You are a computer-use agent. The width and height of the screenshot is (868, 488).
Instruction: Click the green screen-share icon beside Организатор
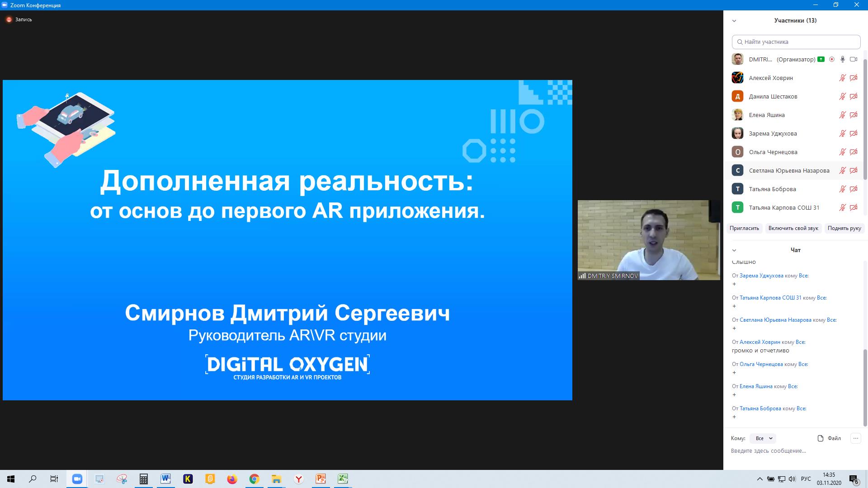[821, 59]
